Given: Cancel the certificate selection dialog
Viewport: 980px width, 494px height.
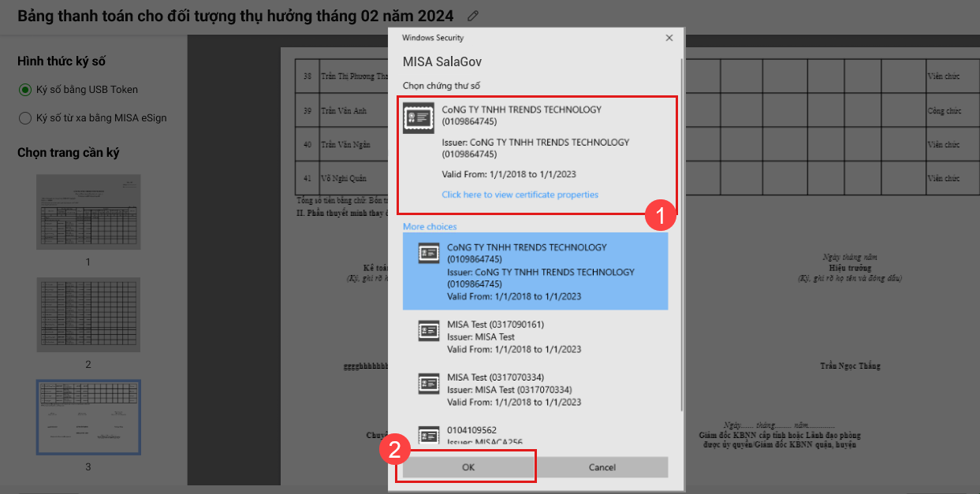Looking at the screenshot, I should pos(602,467).
